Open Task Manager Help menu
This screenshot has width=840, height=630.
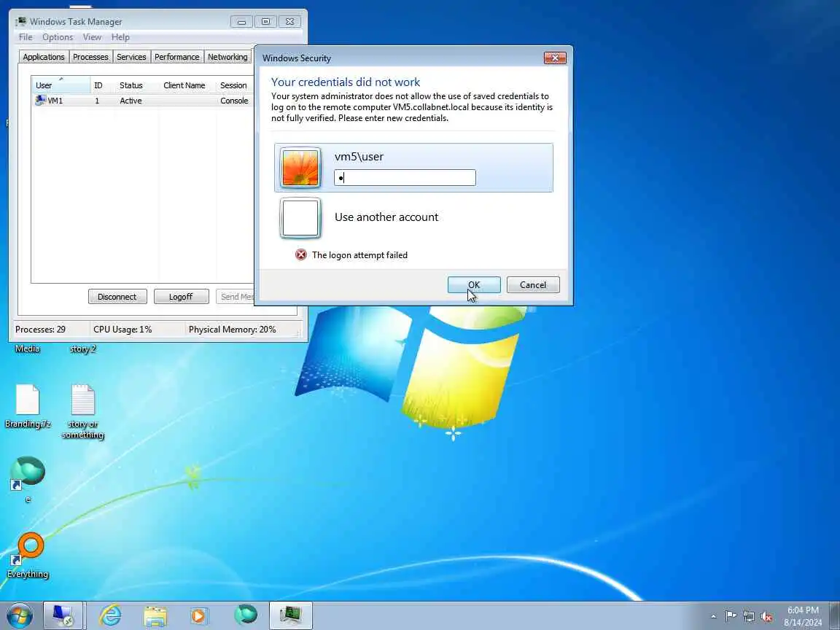120,37
